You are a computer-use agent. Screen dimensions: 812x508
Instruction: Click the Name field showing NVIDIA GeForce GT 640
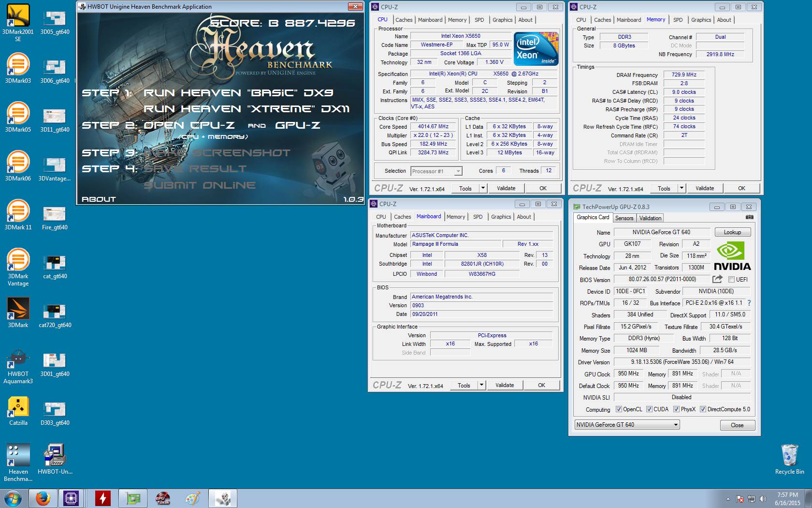click(661, 232)
